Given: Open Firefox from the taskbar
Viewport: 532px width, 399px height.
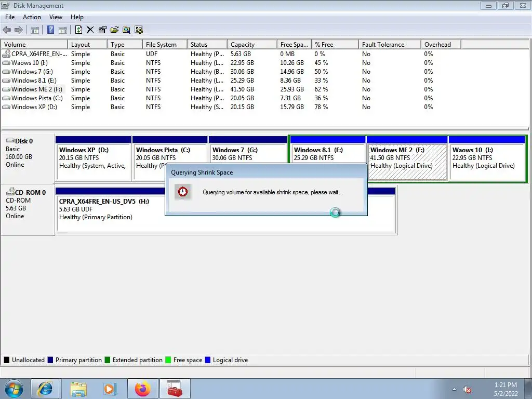Looking at the screenshot, I should (143, 389).
